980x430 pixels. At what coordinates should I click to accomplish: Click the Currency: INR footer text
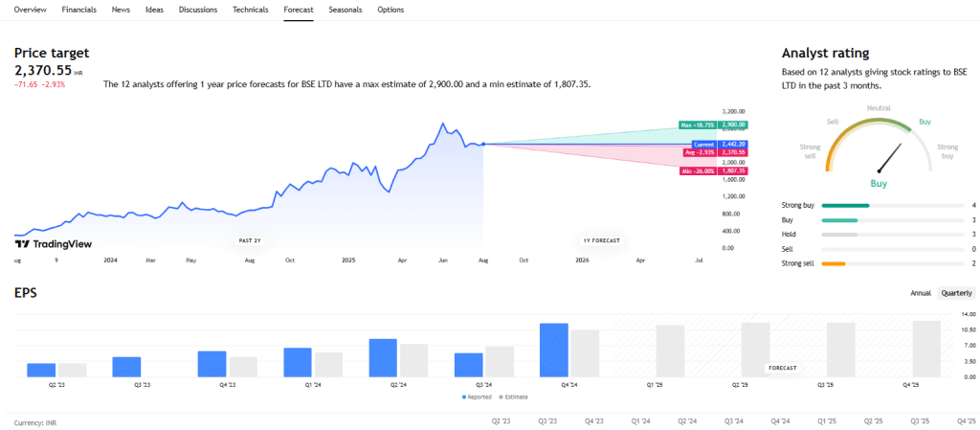[x=35, y=423]
